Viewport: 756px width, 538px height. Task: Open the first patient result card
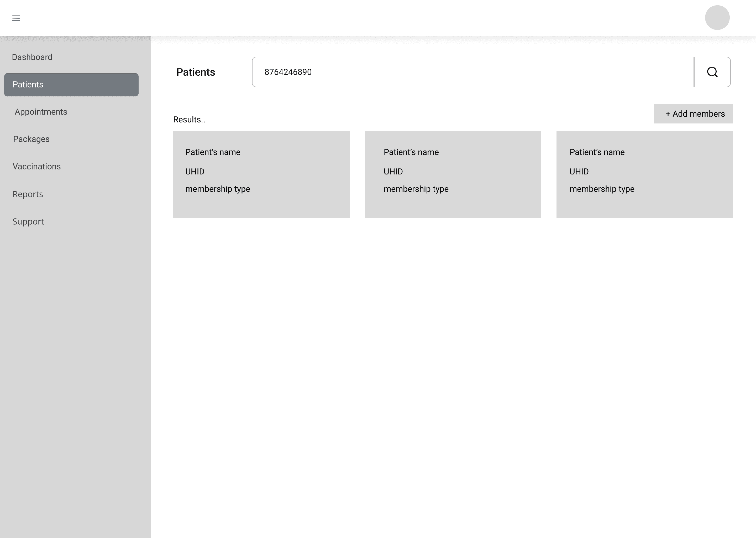261,175
